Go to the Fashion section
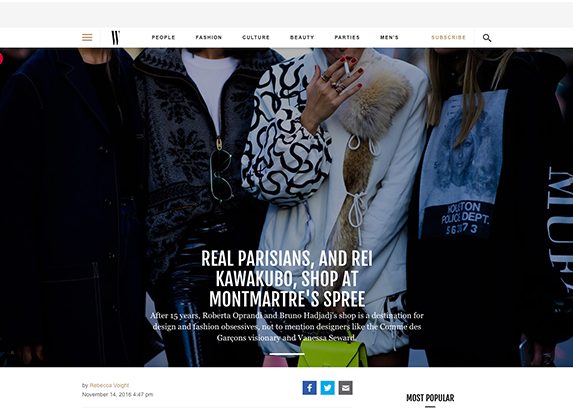Screen dimensions: 573x418 209,37
